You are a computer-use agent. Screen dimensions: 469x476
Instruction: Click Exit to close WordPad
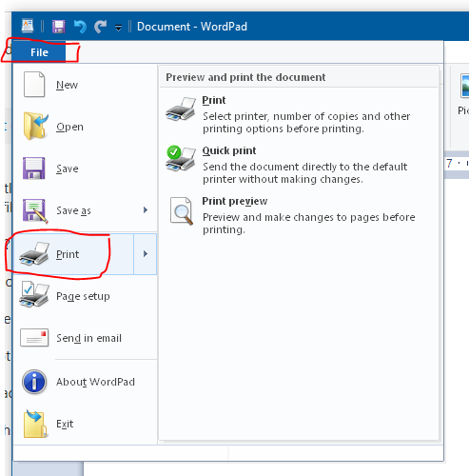click(x=85, y=424)
